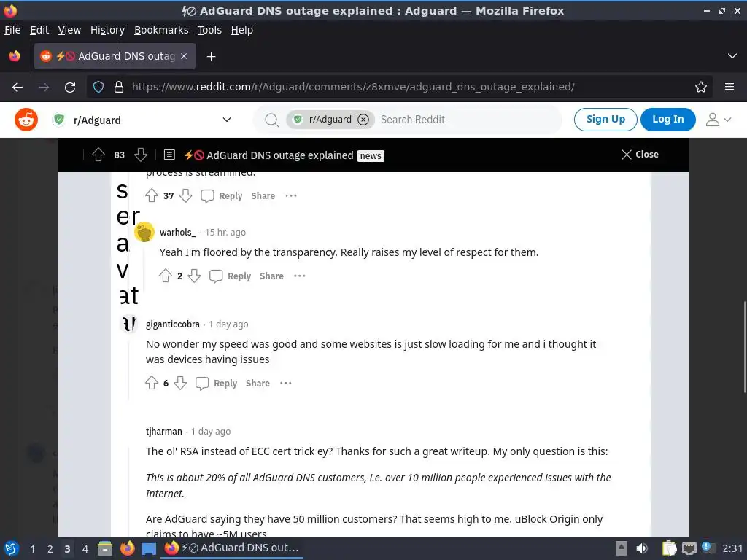Reply to giganticcobra's comment
This screenshot has width=747, height=560.
216,384
